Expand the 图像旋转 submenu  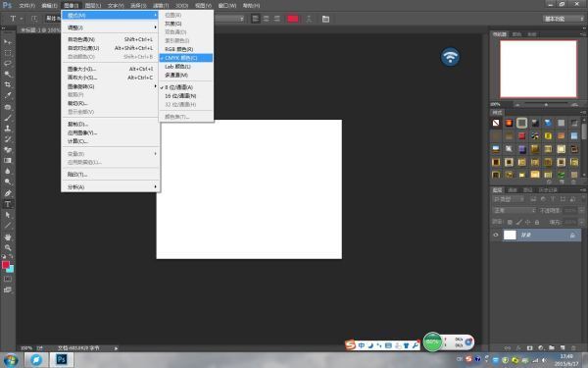110,86
